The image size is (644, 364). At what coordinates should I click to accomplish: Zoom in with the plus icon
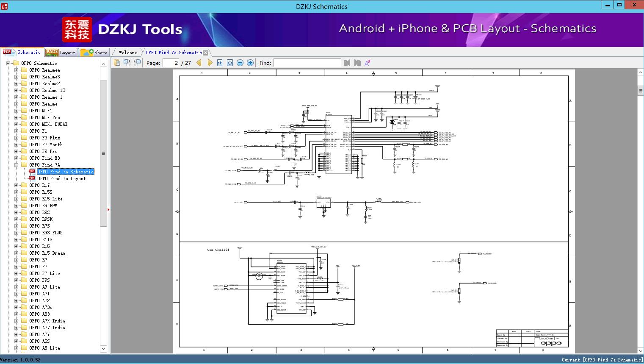click(x=250, y=63)
